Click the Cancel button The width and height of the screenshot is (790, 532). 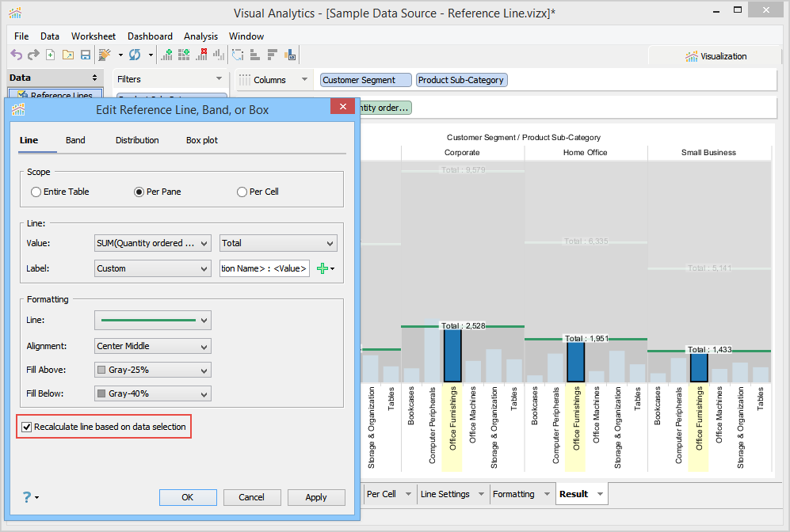pyautogui.click(x=252, y=497)
